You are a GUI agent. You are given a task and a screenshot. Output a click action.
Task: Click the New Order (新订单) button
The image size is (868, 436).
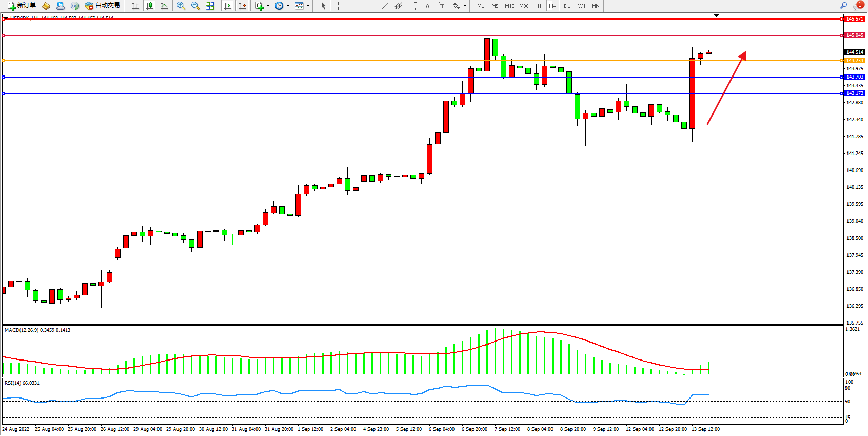pos(22,6)
